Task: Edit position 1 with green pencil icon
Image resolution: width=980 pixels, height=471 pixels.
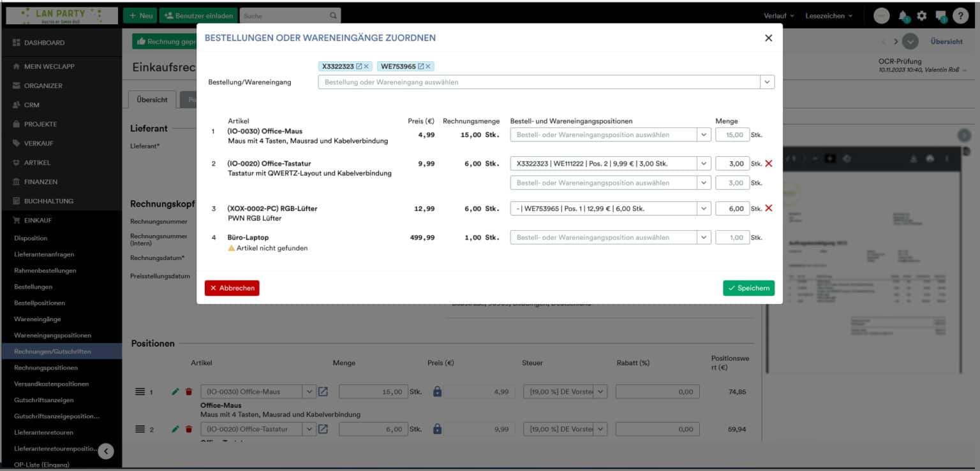Action: (175, 392)
